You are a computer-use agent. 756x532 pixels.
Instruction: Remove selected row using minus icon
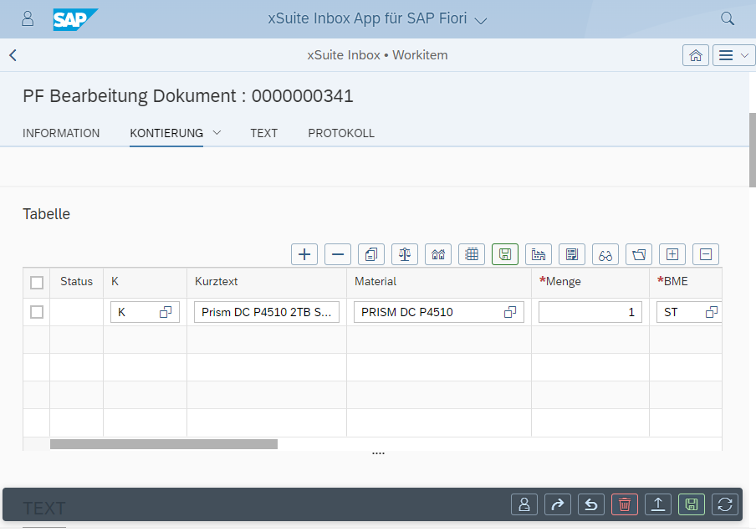pyautogui.click(x=338, y=254)
